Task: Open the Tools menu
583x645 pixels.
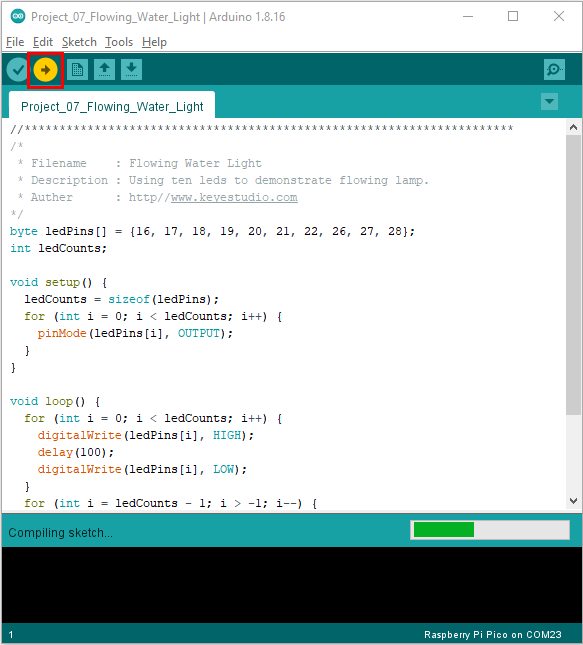Action: pos(119,42)
